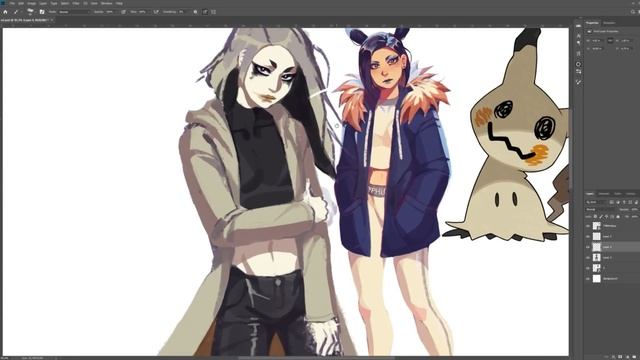The width and height of the screenshot is (640, 360).
Task: Select the Background layer thumbnail
Action: (x=597, y=279)
